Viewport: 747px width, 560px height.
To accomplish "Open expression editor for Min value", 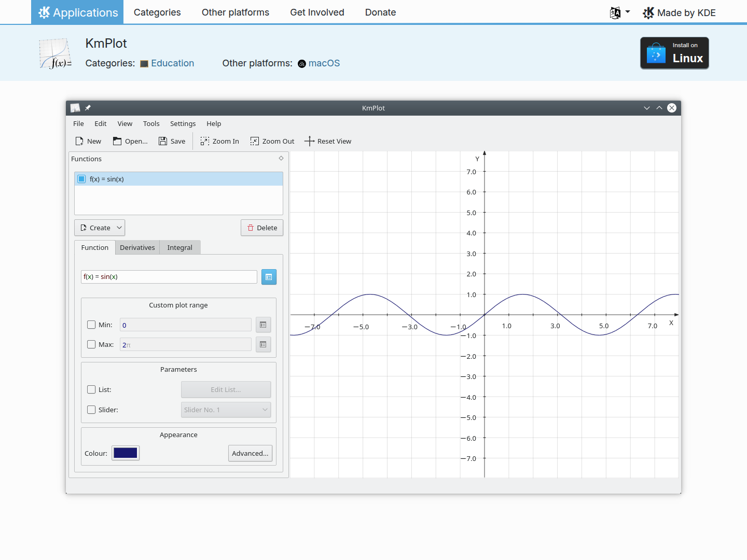I will pyautogui.click(x=263, y=325).
